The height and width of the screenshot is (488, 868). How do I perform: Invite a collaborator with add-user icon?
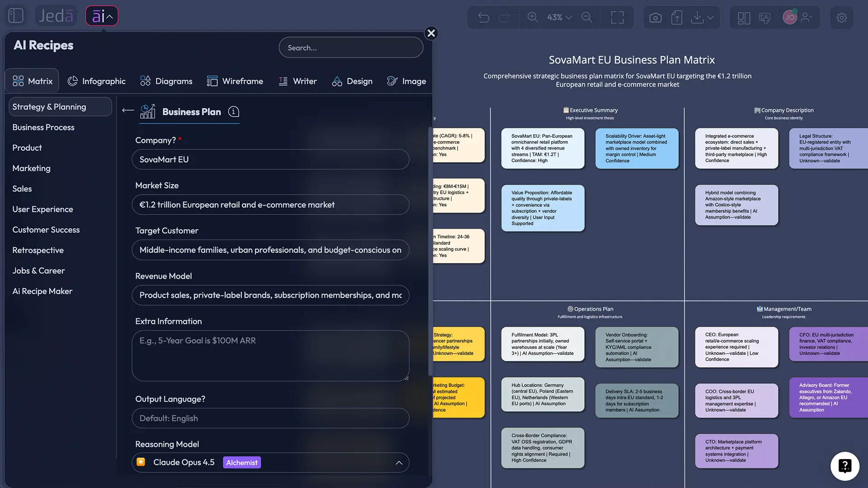tap(807, 18)
